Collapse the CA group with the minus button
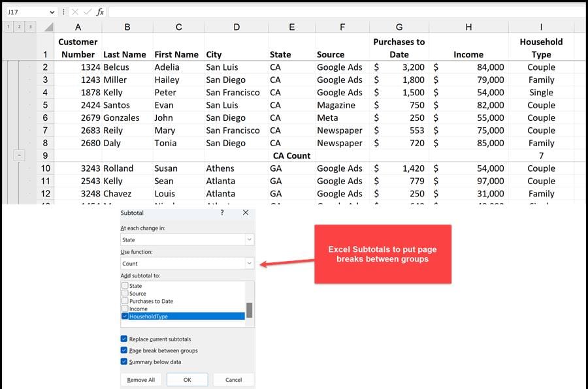 point(19,155)
